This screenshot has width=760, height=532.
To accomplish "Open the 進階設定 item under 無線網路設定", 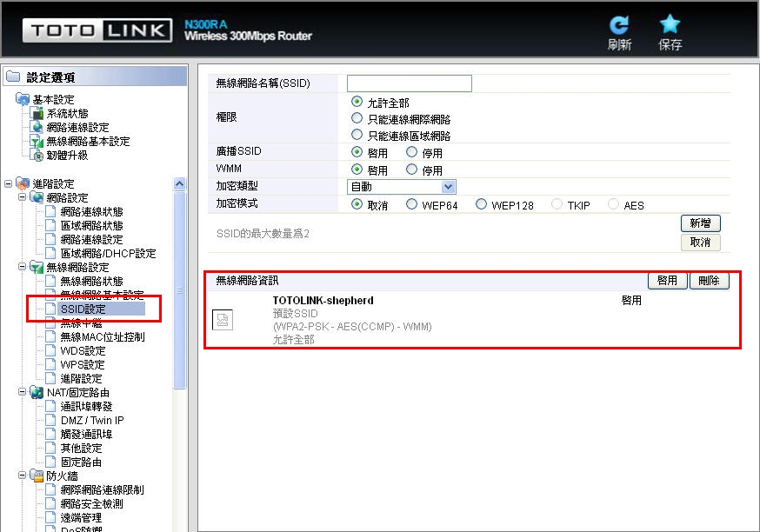I will pyautogui.click(x=81, y=379).
